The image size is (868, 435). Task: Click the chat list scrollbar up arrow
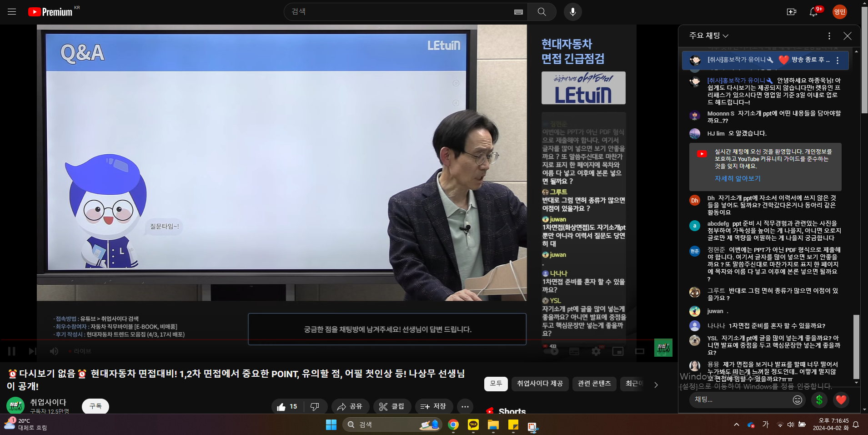tap(857, 51)
